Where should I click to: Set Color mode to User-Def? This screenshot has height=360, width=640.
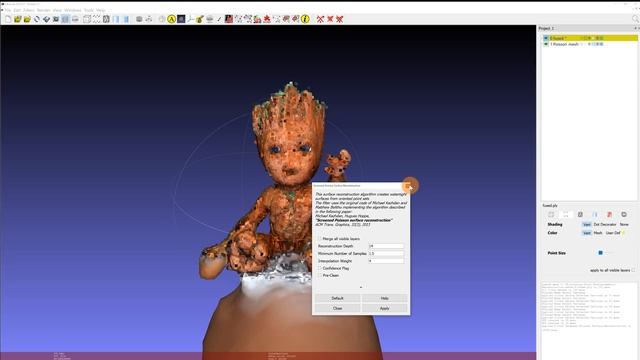click(613, 233)
